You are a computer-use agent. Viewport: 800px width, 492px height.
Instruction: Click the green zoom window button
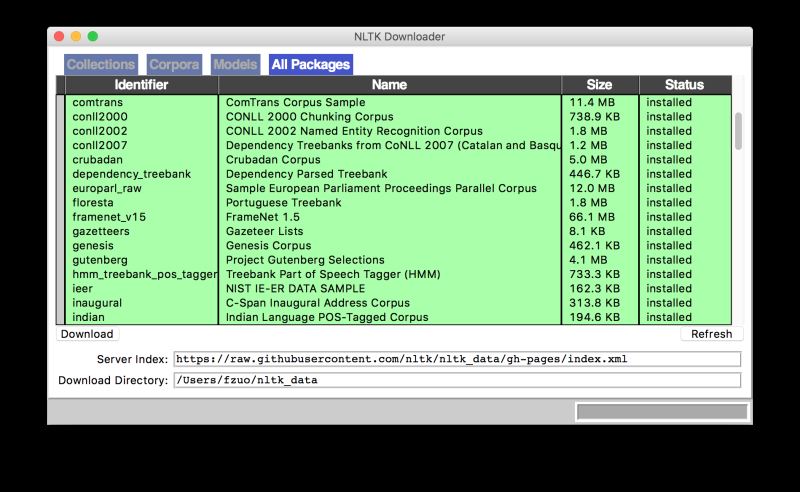pyautogui.click(x=93, y=36)
